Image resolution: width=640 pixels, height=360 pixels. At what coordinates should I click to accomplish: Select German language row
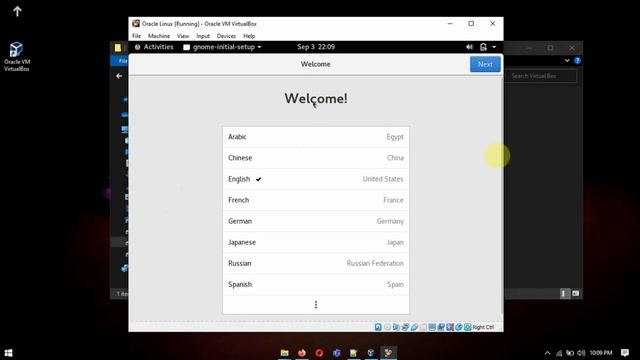click(x=316, y=221)
